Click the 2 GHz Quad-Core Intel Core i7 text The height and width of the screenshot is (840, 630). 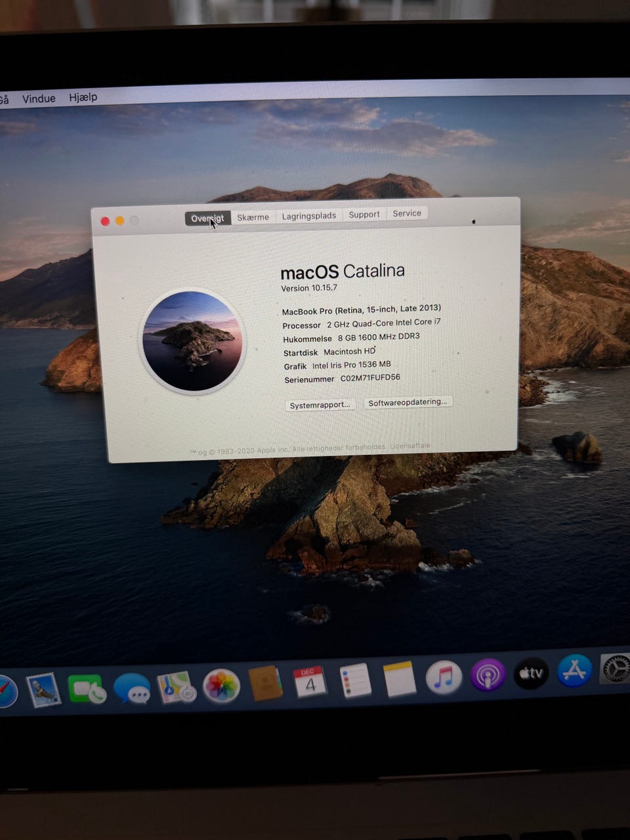384,323
